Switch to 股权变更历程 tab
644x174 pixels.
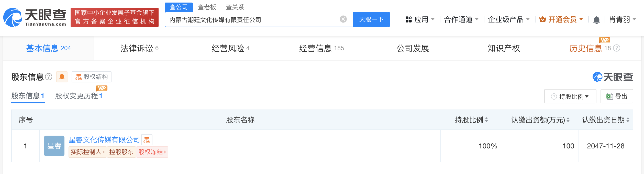tap(79, 96)
